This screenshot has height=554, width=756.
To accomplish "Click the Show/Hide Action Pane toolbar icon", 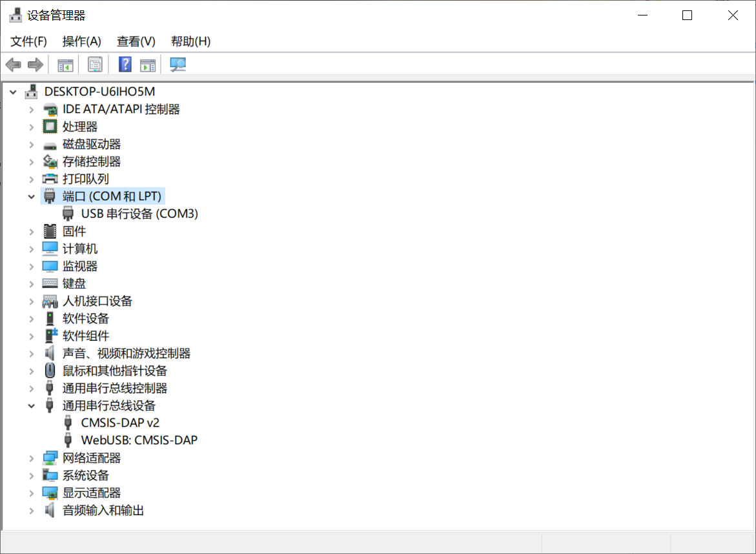I will [148, 65].
